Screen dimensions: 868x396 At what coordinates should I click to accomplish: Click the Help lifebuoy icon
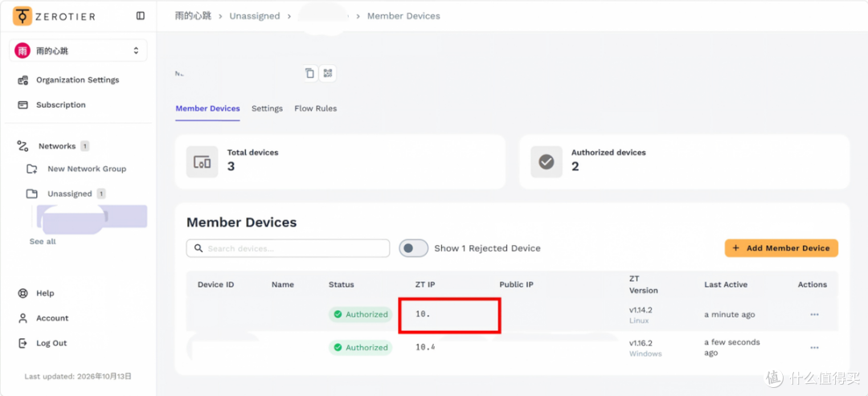point(23,293)
